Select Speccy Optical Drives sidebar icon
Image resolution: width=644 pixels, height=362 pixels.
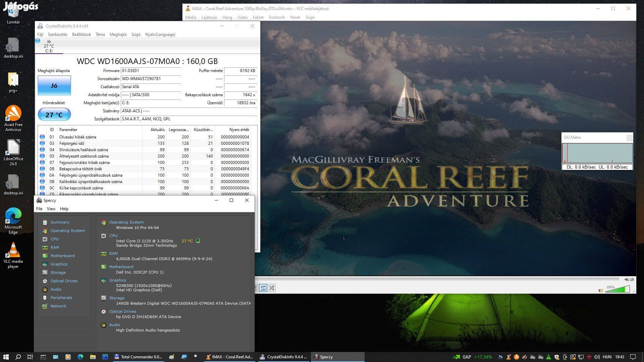(x=45, y=281)
